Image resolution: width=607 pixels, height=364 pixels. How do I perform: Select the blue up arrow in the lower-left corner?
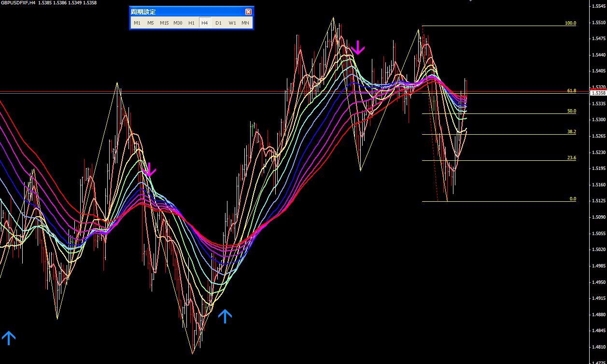click(9, 338)
